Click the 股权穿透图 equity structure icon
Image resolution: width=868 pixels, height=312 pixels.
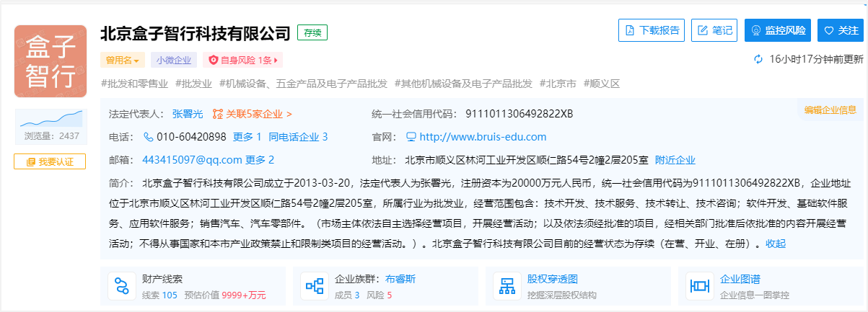[507, 286]
